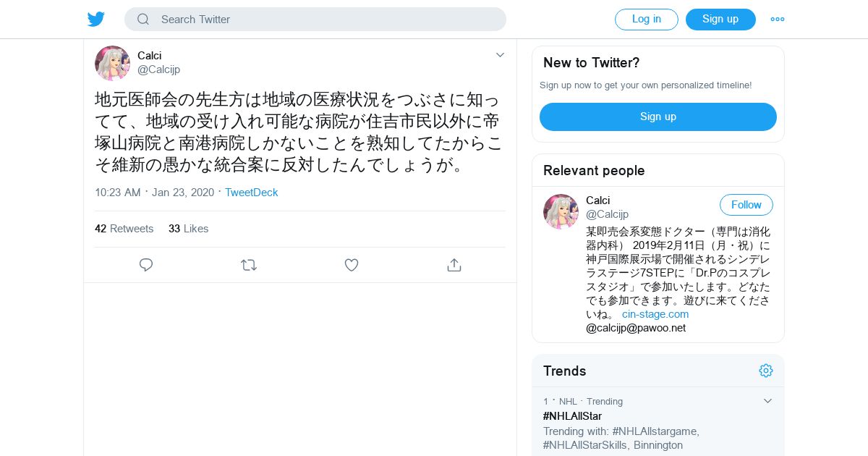Expand the #NHLAllStar trend options chevron
868x456 pixels.
click(x=767, y=401)
